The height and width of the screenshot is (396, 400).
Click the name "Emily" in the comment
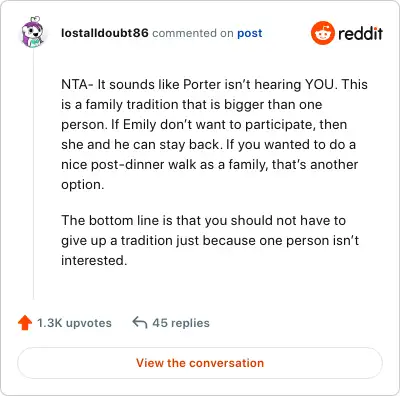tap(139, 125)
